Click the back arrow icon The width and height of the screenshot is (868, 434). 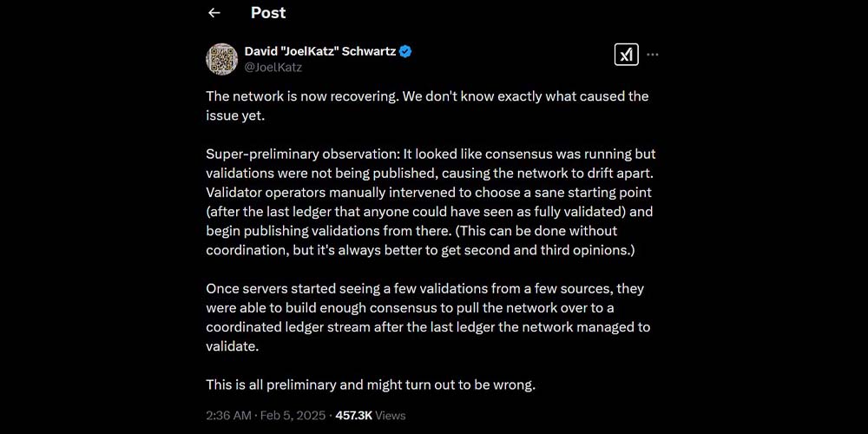[x=214, y=13]
